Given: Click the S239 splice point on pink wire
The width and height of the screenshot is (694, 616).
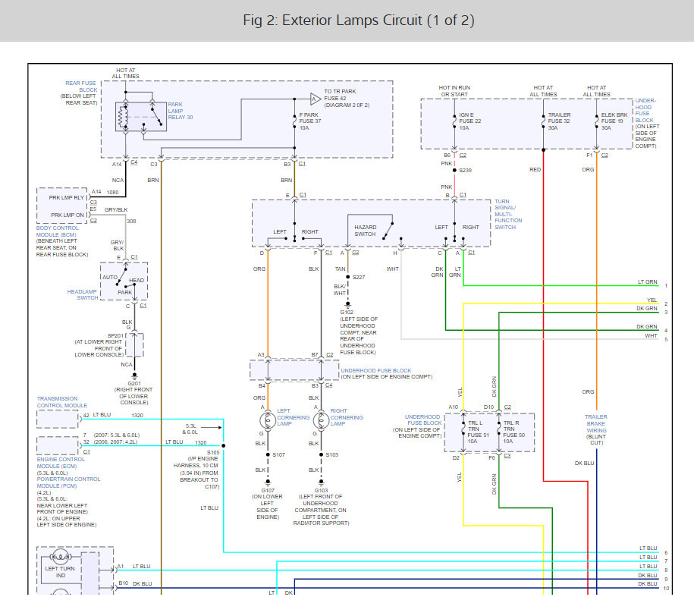Looking at the screenshot, I should (454, 170).
